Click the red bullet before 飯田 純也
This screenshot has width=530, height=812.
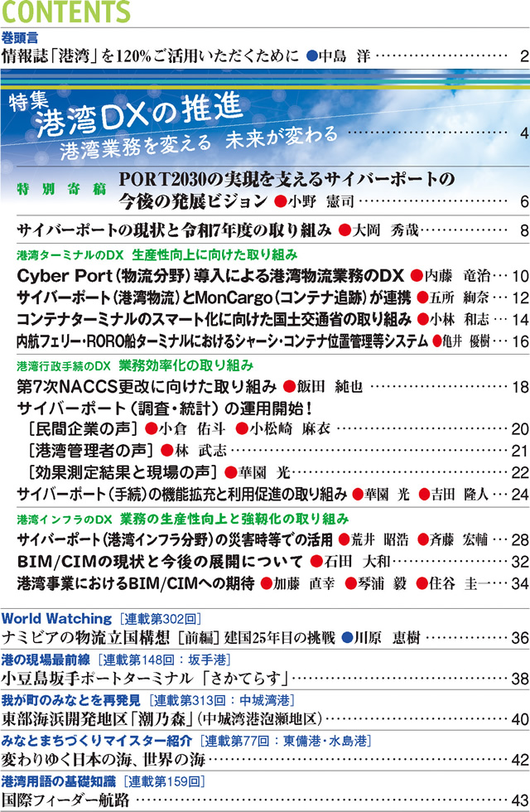(x=289, y=386)
